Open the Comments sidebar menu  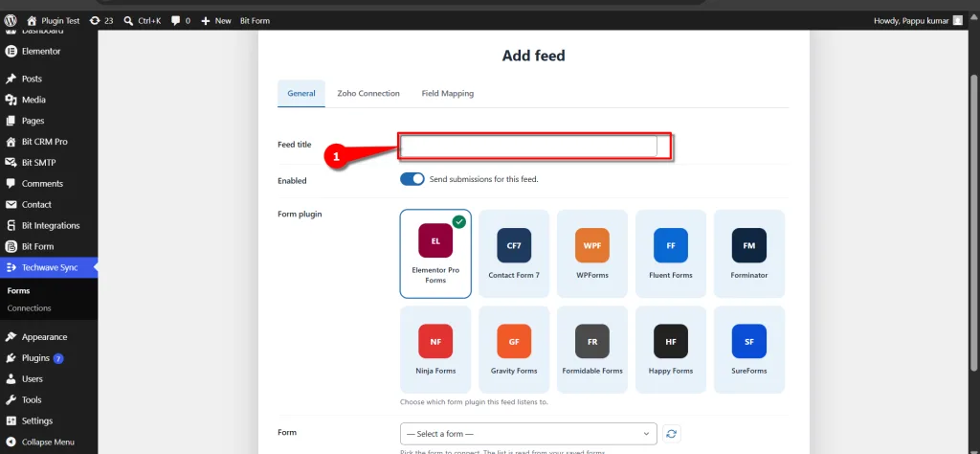point(49,183)
